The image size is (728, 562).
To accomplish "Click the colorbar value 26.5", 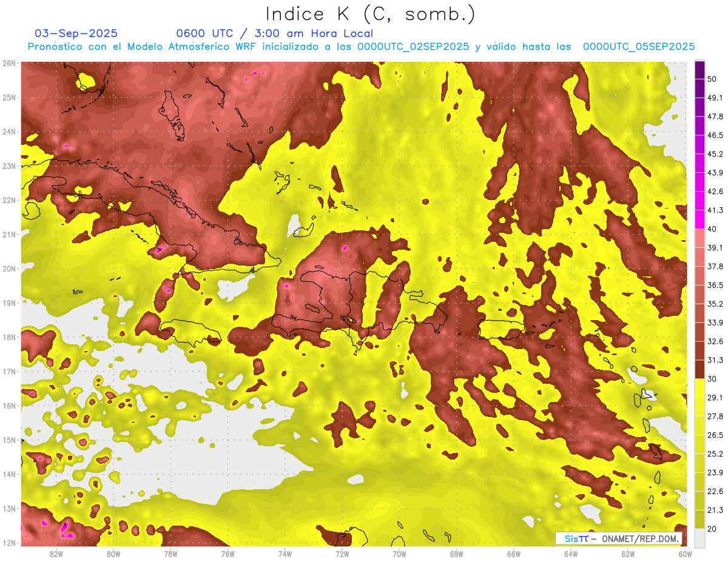I will pyautogui.click(x=715, y=435).
